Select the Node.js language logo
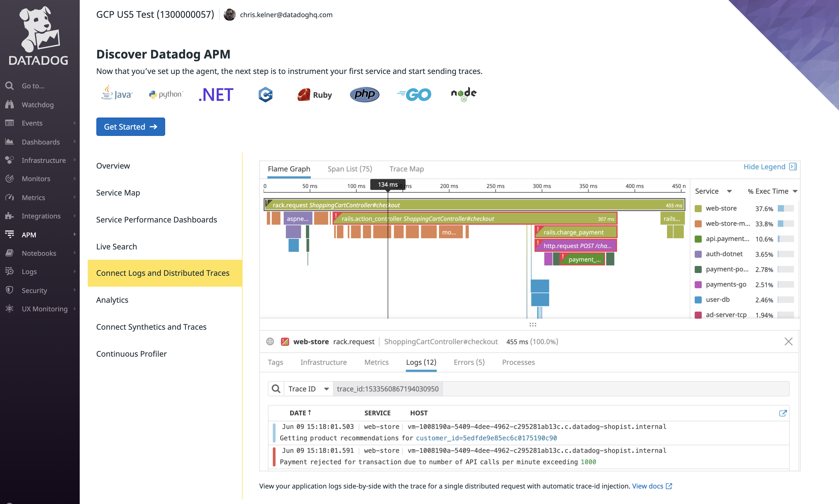The width and height of the screenshot is (839, 504). (464, 94)
